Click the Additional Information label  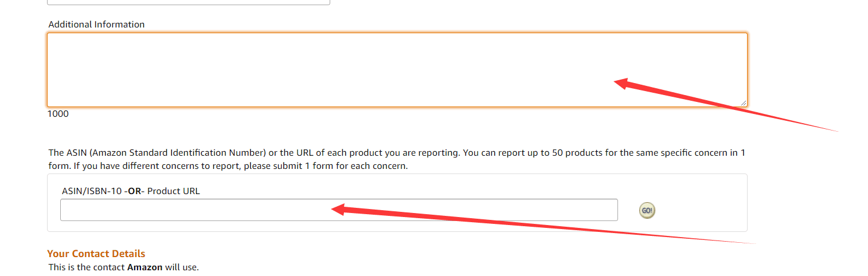[x=96, y=25]
